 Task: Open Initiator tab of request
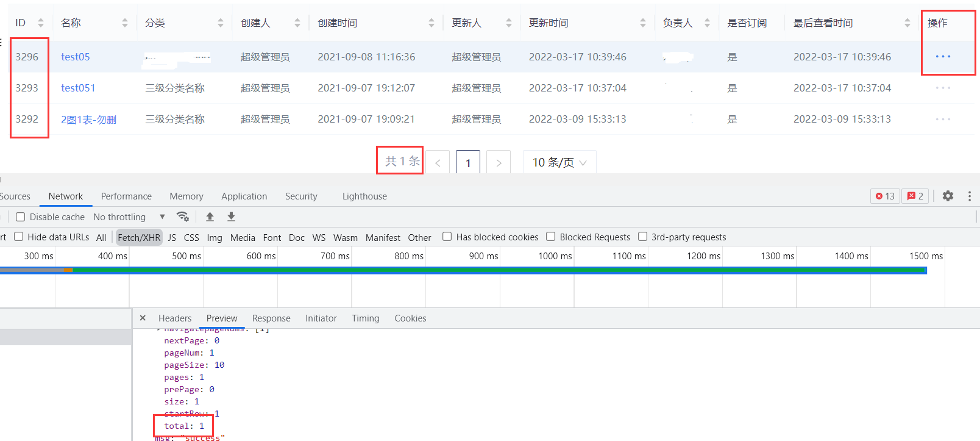321,318
